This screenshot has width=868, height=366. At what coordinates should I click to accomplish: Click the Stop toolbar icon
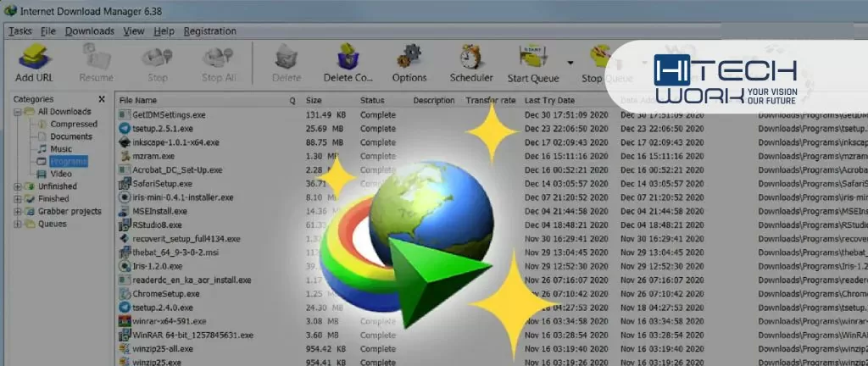(157, 57)
